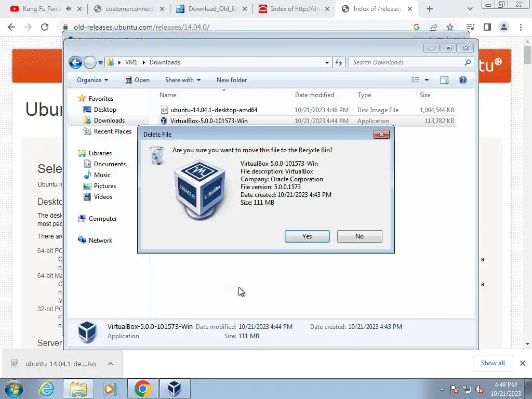This screenshot has width=532, height=399.
Task: Confirm deletion with the Yes button
Action: 307,236
